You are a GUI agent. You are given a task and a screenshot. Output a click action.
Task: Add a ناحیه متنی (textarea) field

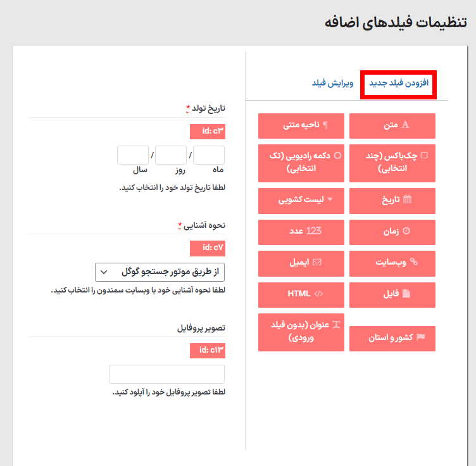point(301,125)
